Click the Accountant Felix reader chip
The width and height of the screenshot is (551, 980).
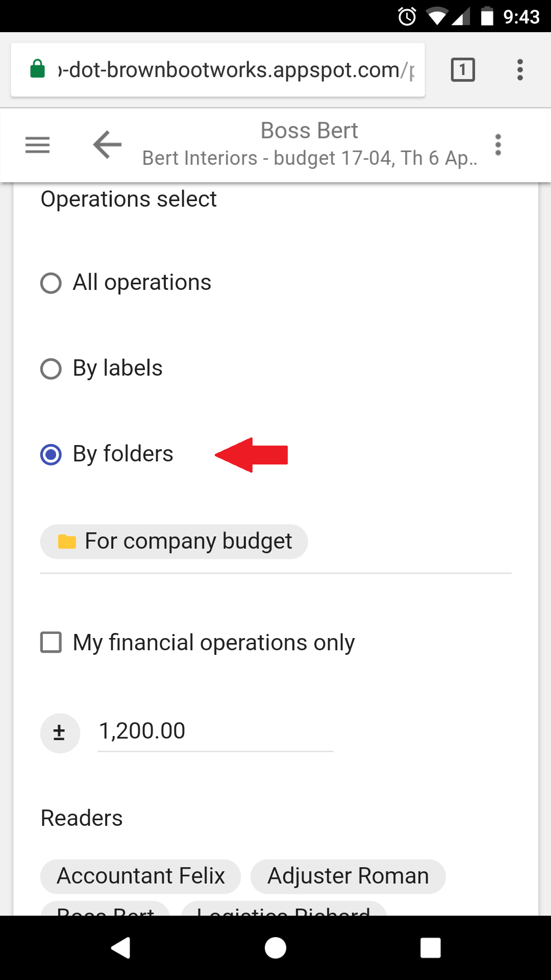(x=140, y=876)
